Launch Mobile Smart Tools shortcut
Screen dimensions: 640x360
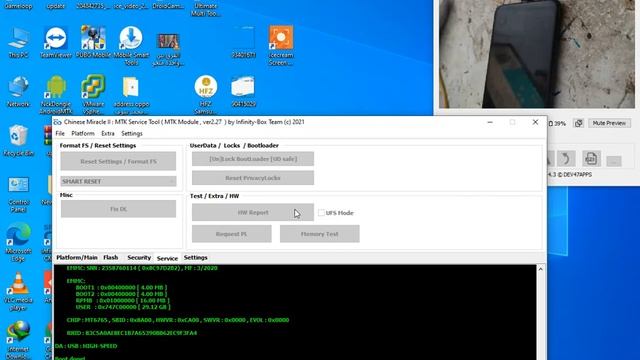[x=131, y=46]
